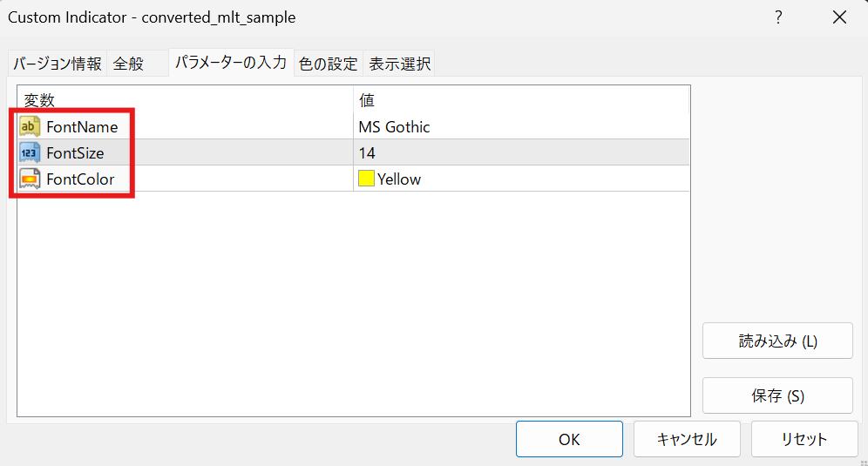The height and width of the screenshot is (466, 868).
Task: Click the help question mark icon
Action: [778, 17]
